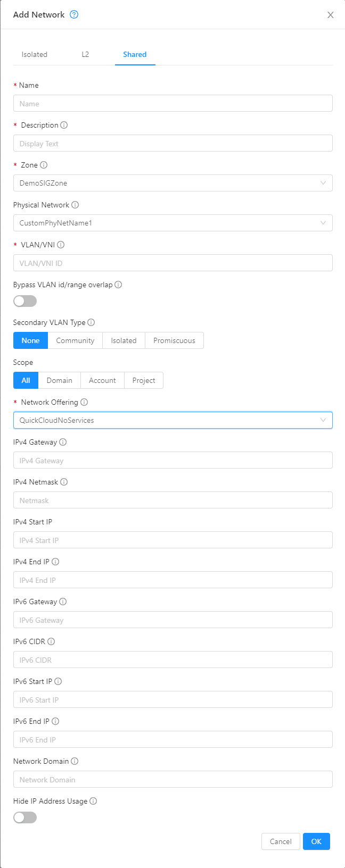Viewport: 345px width, 868px height.
Task: Switch to the Isolated tab
Action: pyautogui.click(x=35, y=54)
